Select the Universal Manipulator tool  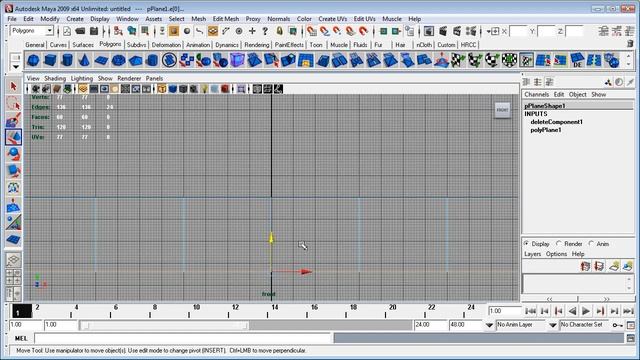(x=13, y=188)
